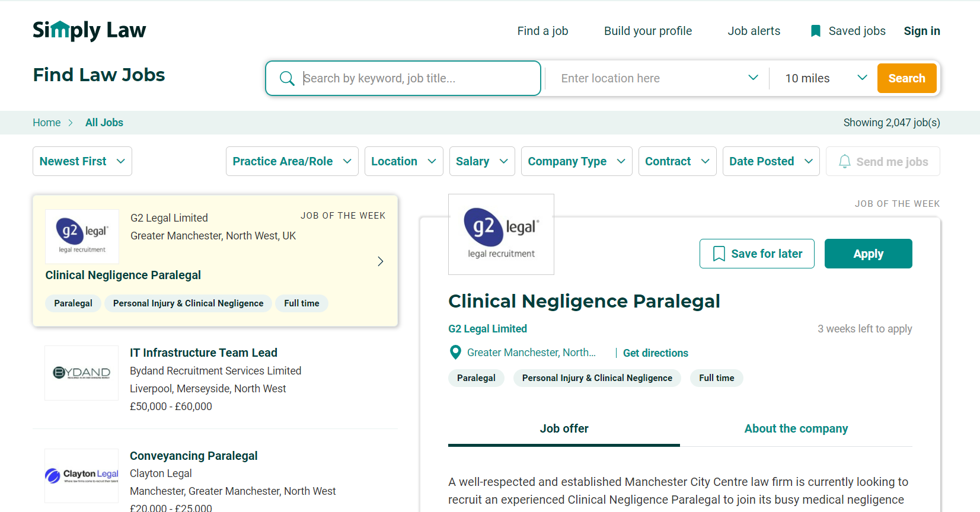
Task: Click the orange Search button
Action: [906, 78]
